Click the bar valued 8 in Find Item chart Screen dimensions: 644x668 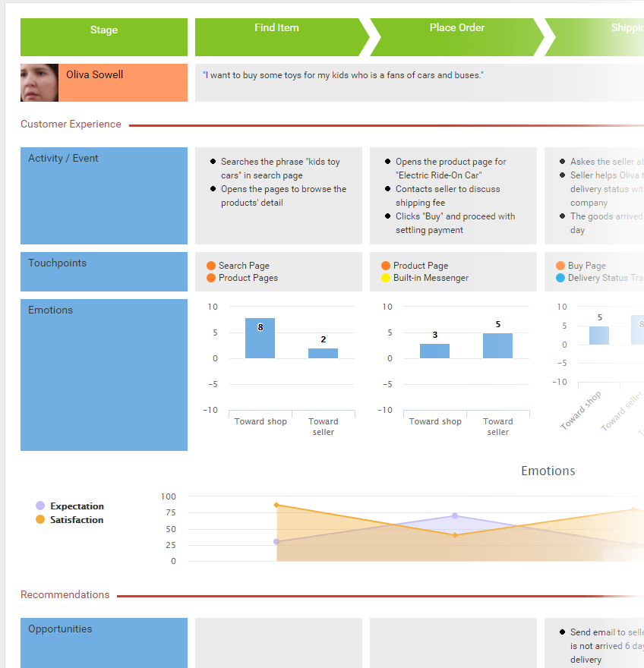click(260, 339)
